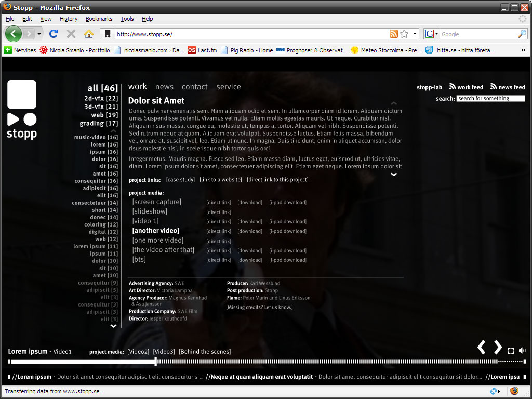Show more bookmarks with the chevron
This screenshot has width=532, height=399.
click(x=523, y=50)
